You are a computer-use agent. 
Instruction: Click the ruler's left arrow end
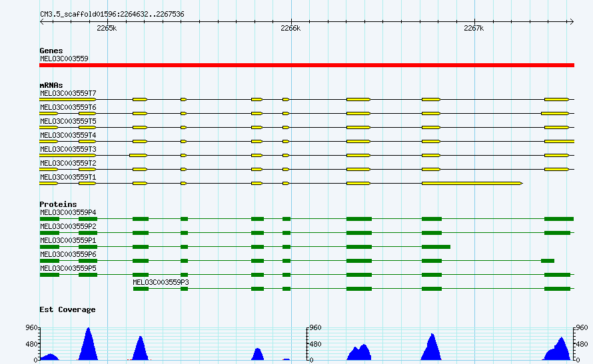coord(41,22)
